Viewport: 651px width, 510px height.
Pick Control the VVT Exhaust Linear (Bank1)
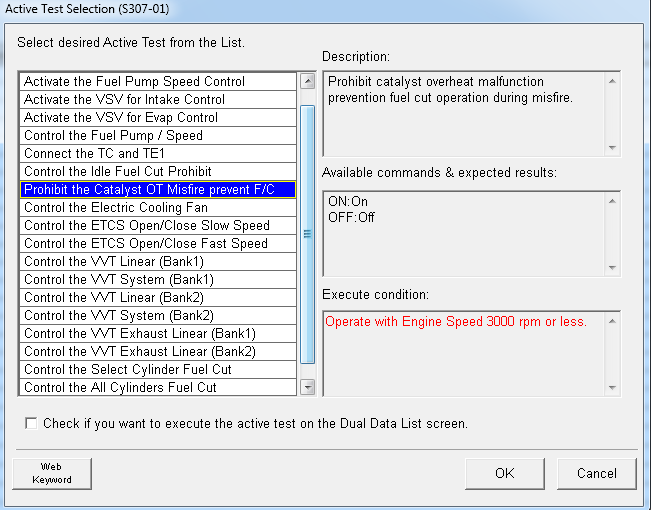tap(140, 334)
